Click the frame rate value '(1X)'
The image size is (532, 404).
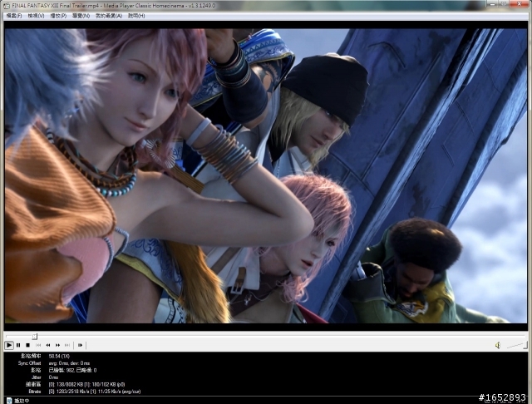66,356
